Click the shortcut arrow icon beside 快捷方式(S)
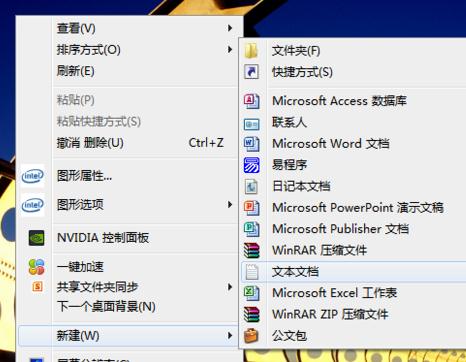The width and height of the screenshot is (466, 362). 251,72
